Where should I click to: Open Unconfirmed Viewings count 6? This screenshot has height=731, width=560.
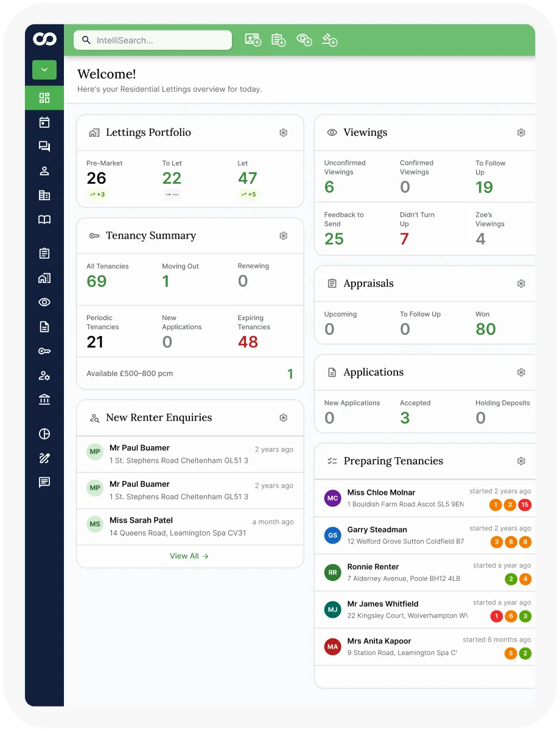point(329,187)
